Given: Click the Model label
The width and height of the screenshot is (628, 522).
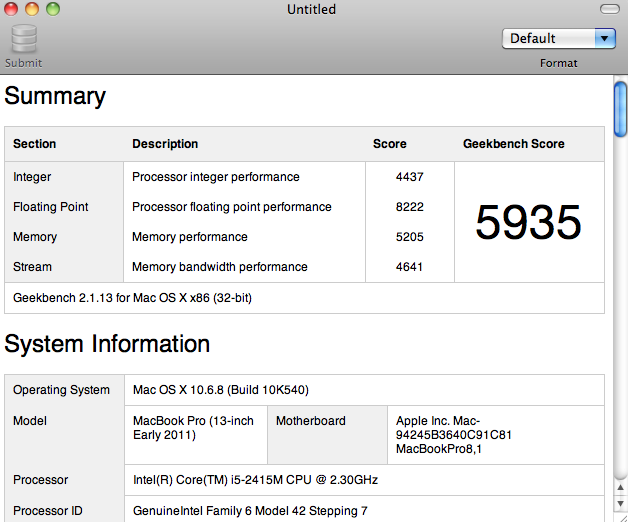Looking at the screenshot, I should (x=30, y=421).
